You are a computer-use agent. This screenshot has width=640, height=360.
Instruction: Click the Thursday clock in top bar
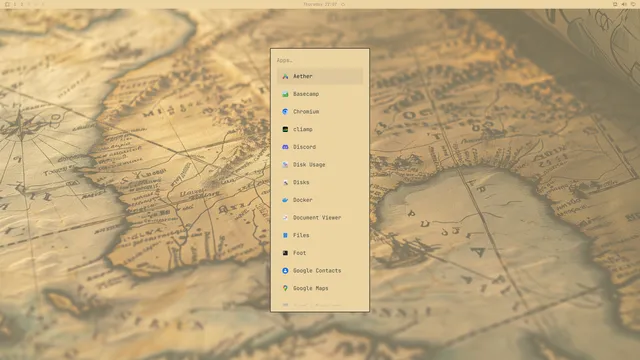[x=320, y=4]
